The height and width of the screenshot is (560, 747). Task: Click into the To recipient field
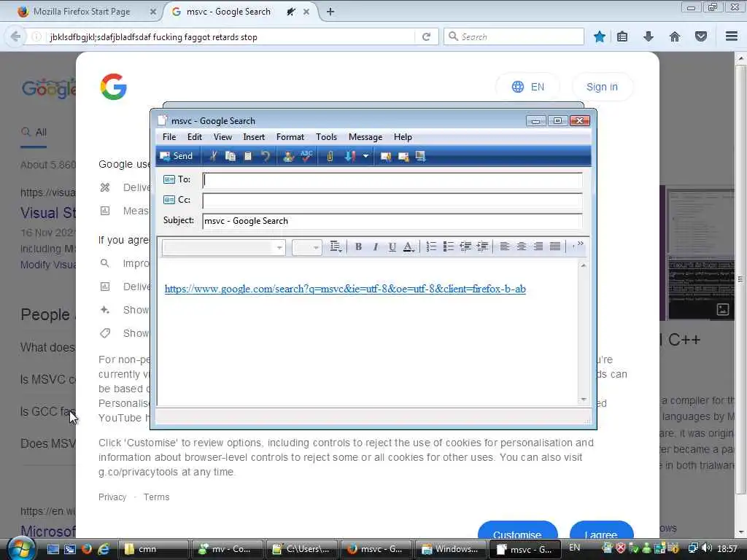tap(392, 180)
